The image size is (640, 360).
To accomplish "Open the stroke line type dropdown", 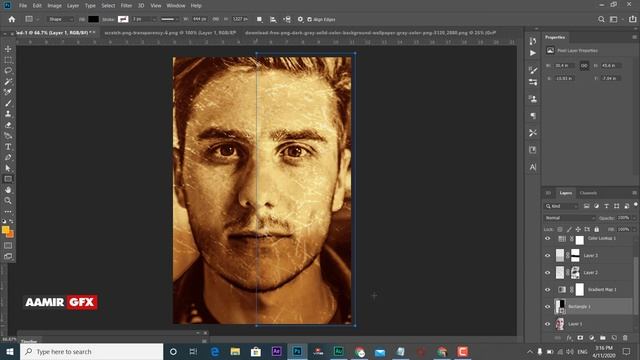I will click(169, 19).
